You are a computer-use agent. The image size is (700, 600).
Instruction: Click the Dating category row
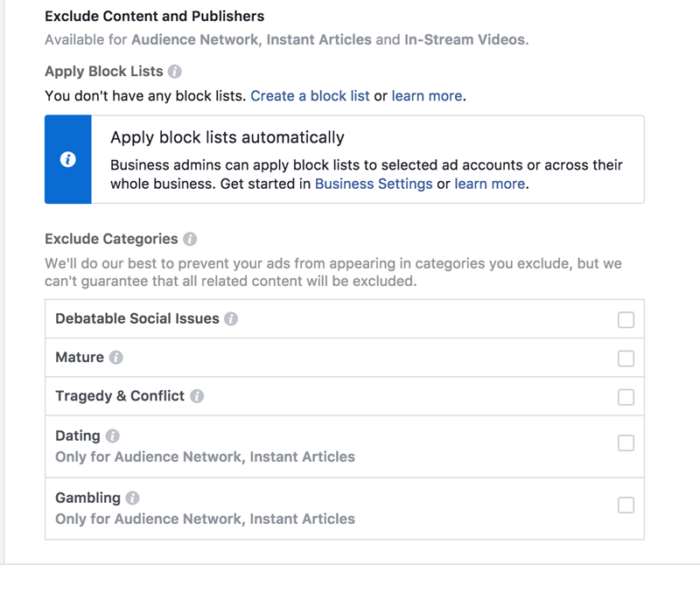point(350,444)
